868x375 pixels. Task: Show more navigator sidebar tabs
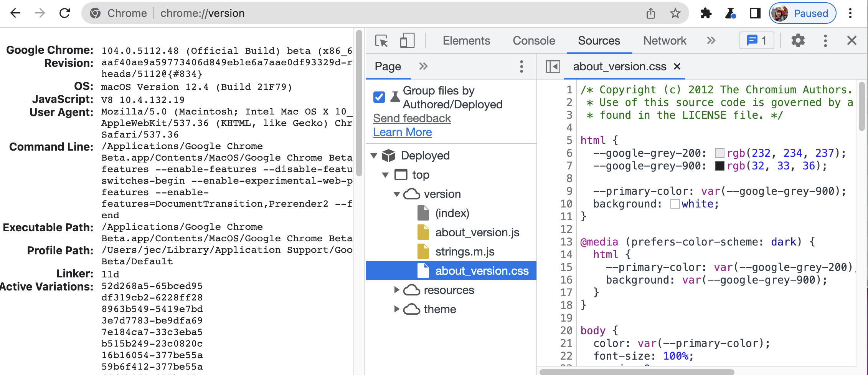423,66
